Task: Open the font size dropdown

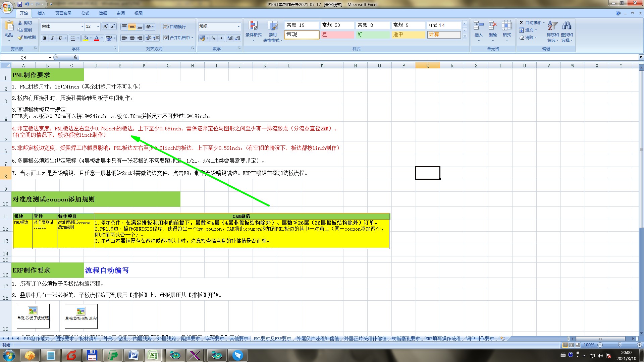Action: tap(98, 26)
